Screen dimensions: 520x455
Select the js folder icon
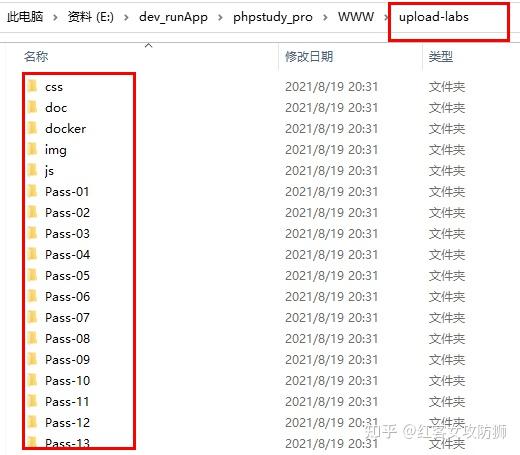32,170
